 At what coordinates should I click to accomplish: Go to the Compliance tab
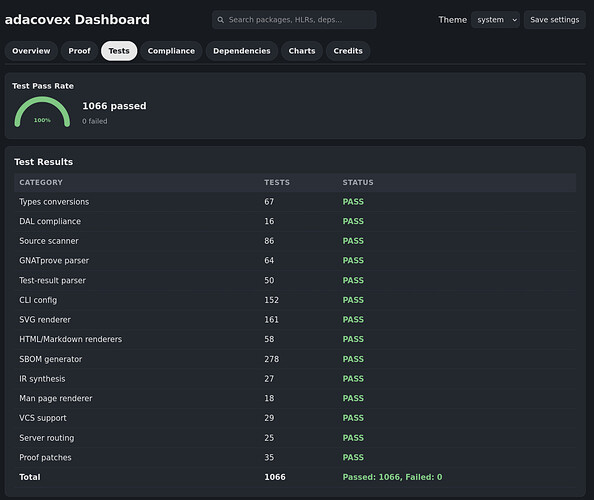click(x=171, y=51)
